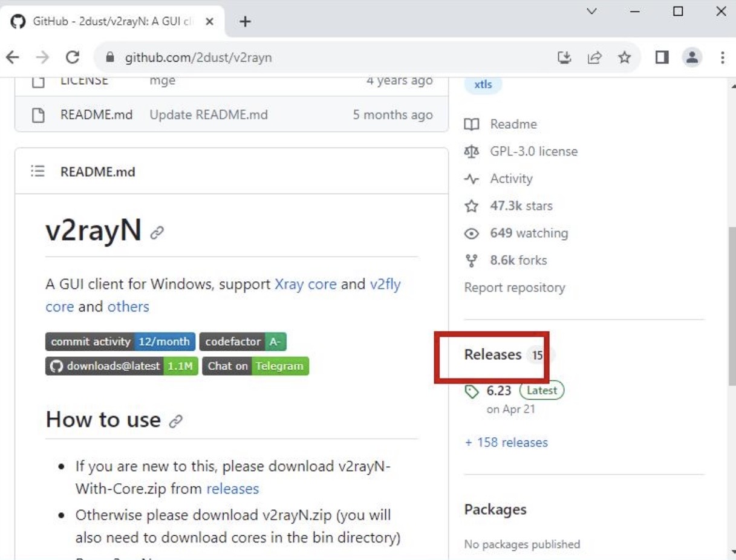Screen dimensions: 736x560
Task: Click the browser back arrow
Action: pyautogui.click(x=13, y=57)
